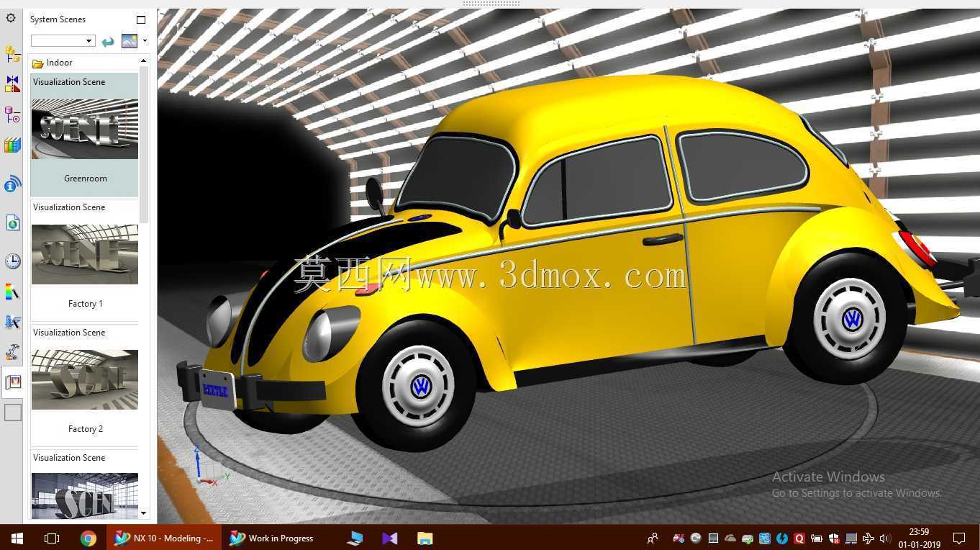Open the Action Center notifications
This screenshot has width=980, height=550.
point(959,538)
